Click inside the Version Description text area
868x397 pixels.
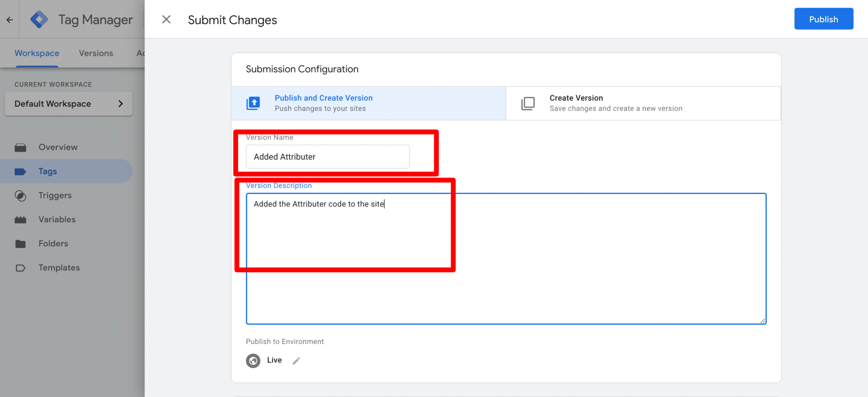click(x=506, y=259)
